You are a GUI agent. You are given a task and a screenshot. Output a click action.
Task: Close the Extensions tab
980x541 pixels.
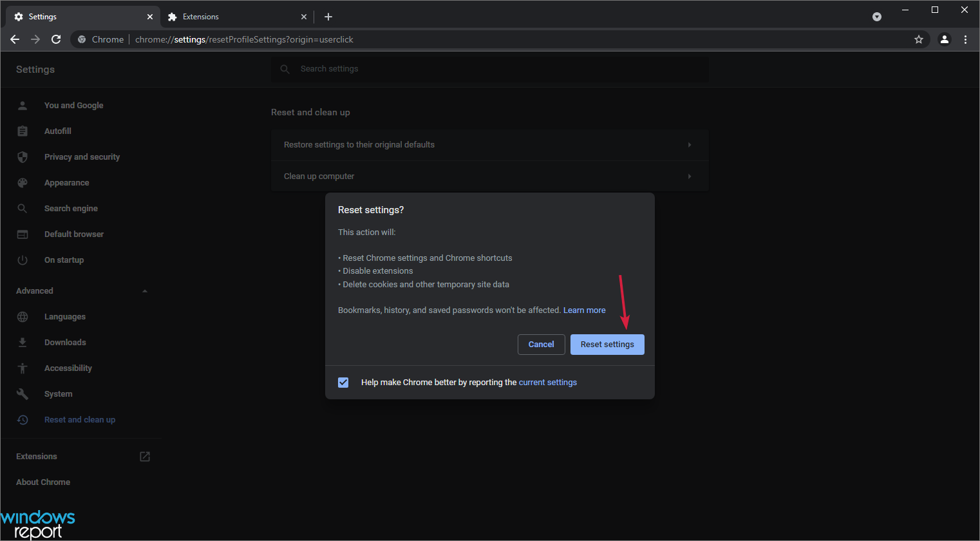tap(304, 17)
